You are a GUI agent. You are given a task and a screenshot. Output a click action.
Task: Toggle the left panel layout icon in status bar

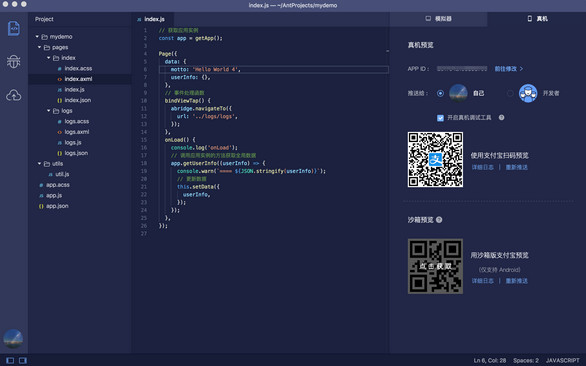10,360
